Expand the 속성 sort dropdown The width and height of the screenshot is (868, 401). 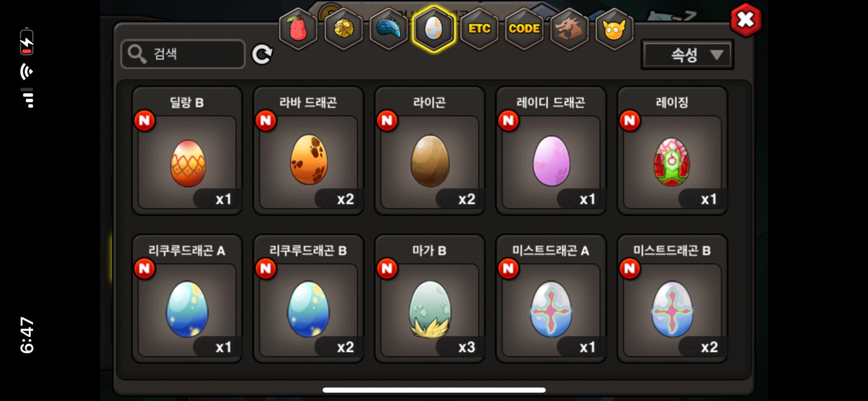tap(687, 55)
